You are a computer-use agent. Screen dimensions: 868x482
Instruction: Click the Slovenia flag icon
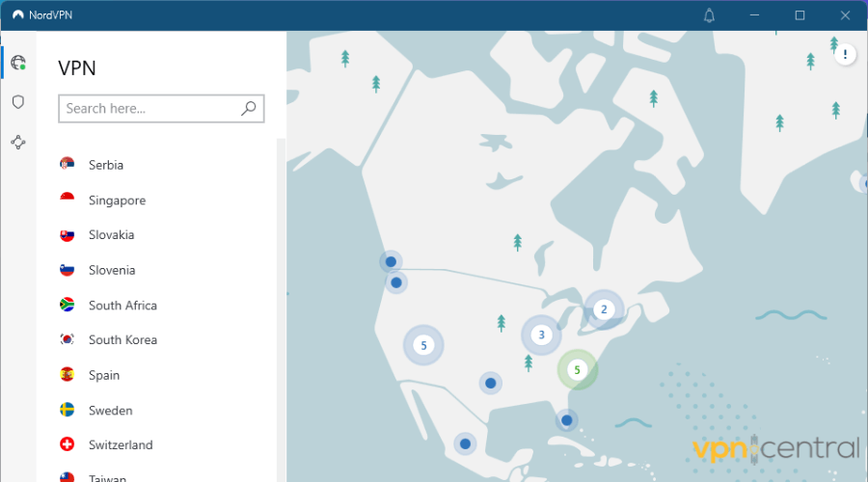(x=67, y=270)
